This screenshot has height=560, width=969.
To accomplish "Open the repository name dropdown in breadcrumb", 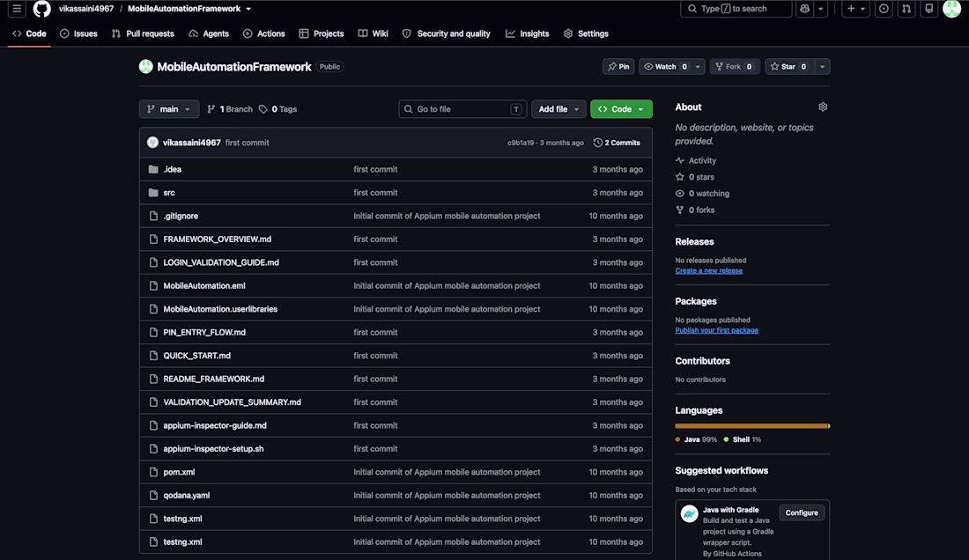I will pos(248,9).
